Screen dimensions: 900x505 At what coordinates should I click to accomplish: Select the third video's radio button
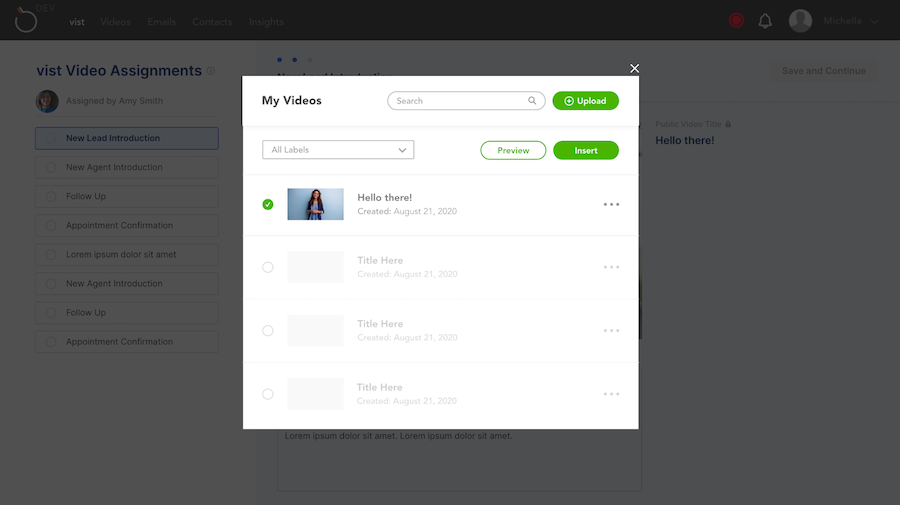268,331
